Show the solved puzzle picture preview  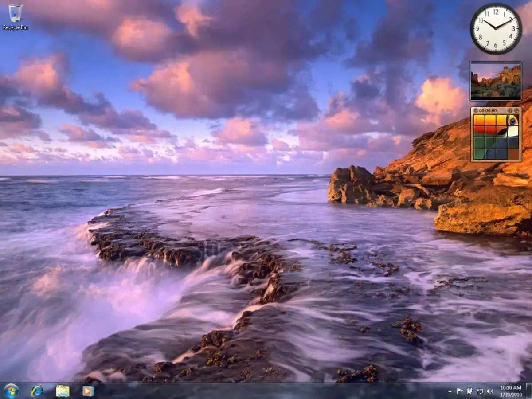pos(517,111)
